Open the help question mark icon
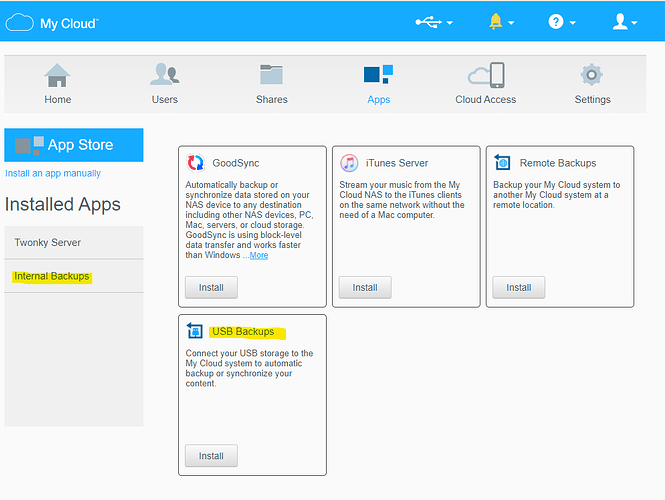 tap(556, 22)
